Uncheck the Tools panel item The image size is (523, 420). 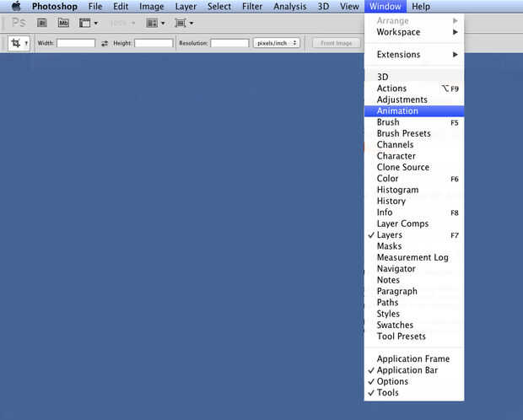point(414,393)
